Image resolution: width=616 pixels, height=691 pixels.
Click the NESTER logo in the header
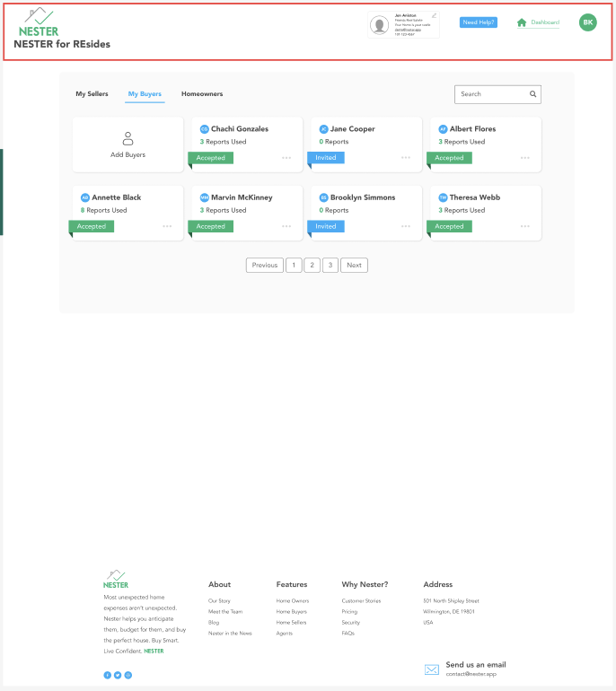[39, 22]
